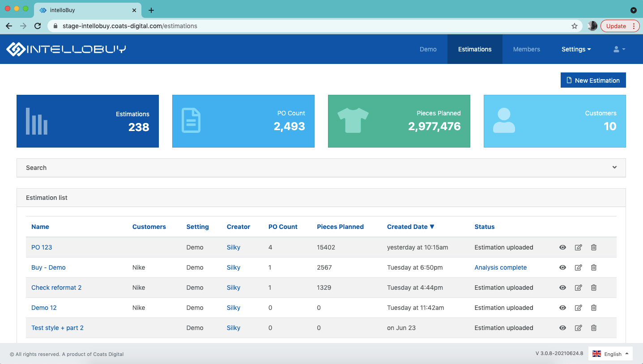Open the Settings dropdown menu
The image size is (643, 364).
[576, 49]
